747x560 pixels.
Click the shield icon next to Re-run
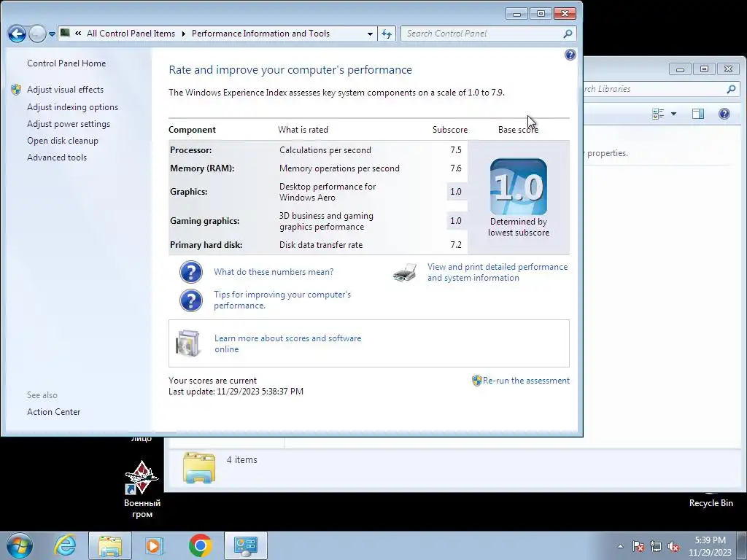pyautogui.click(x=477, y=381)
